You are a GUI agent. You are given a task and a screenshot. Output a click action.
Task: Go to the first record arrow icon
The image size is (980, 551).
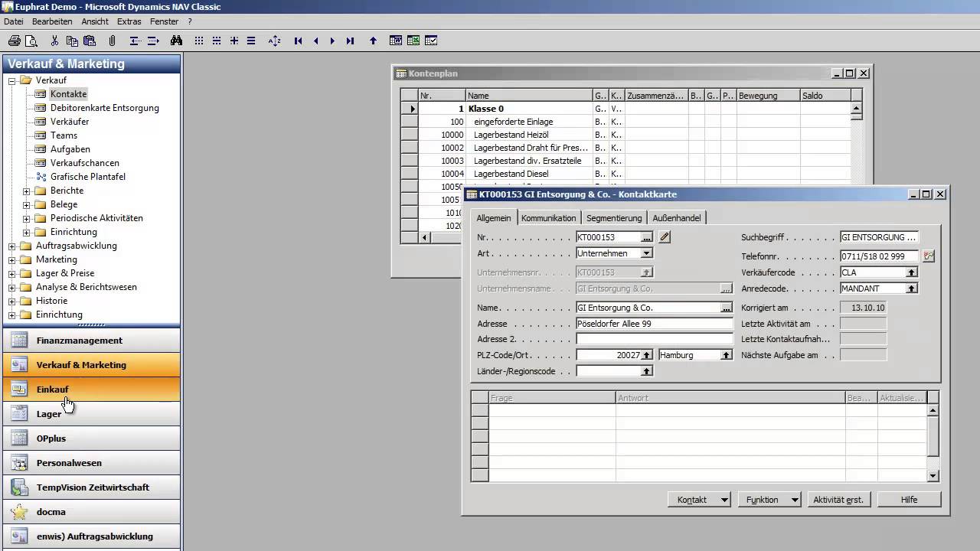pyautogui.click(x=299, y=41)
